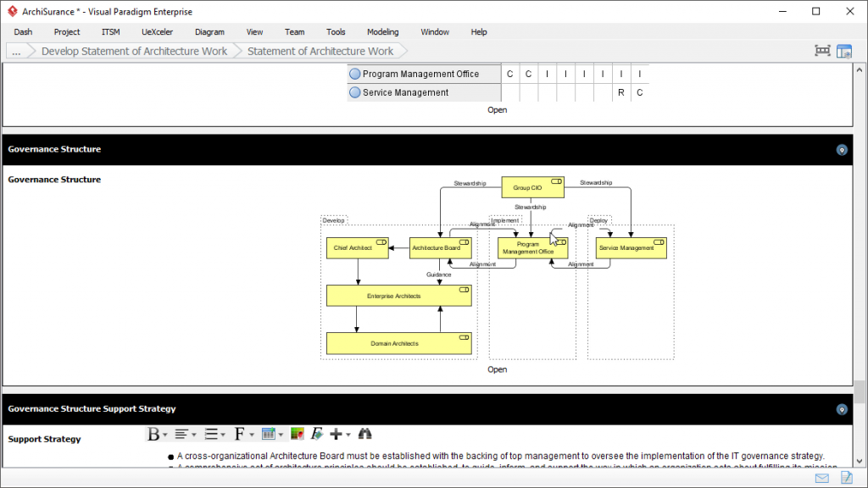Open the font color picker swatch
Viewport: 868px width, 488px height.
click(297, 434)
